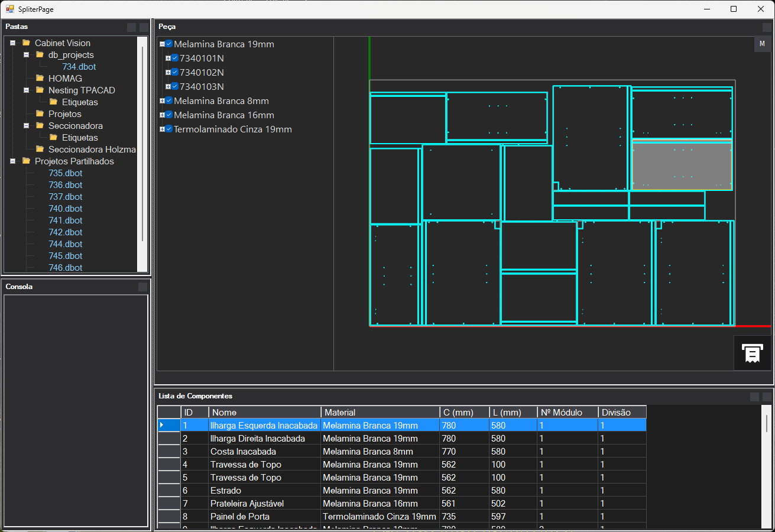
Task: Click the Consola panel header square button
Action: [142, 287]
